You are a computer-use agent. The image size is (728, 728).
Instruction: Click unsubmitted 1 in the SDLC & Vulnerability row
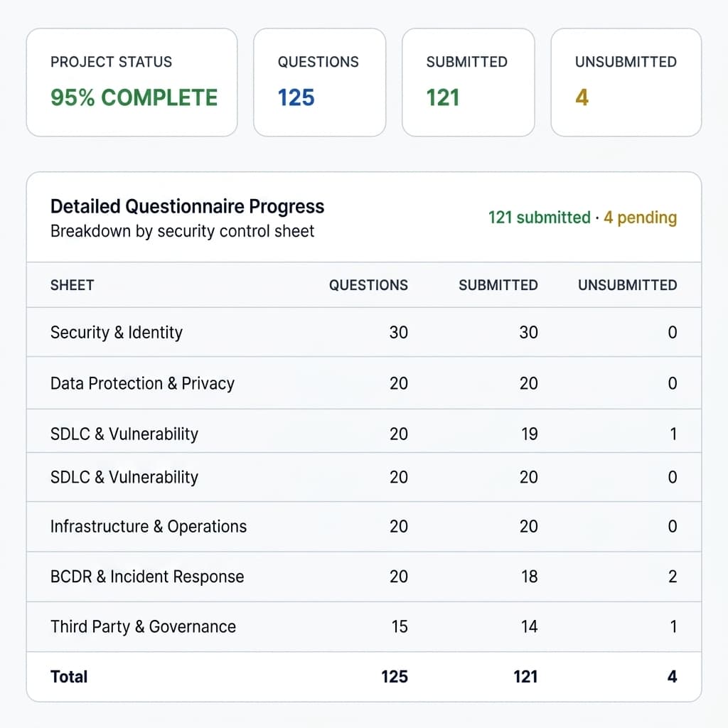point(673,434)
